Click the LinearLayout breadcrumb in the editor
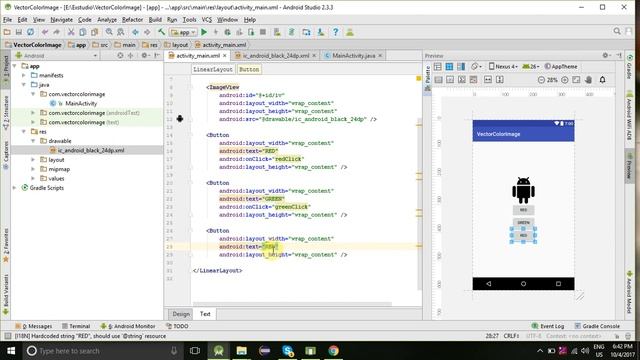The image size is (640, 360). (x=213, y=69)
